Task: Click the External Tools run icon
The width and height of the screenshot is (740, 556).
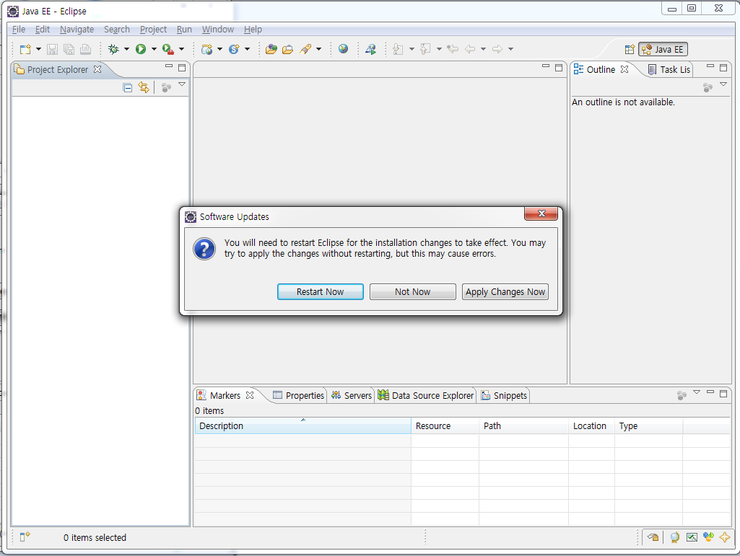Action: (168, 49)
